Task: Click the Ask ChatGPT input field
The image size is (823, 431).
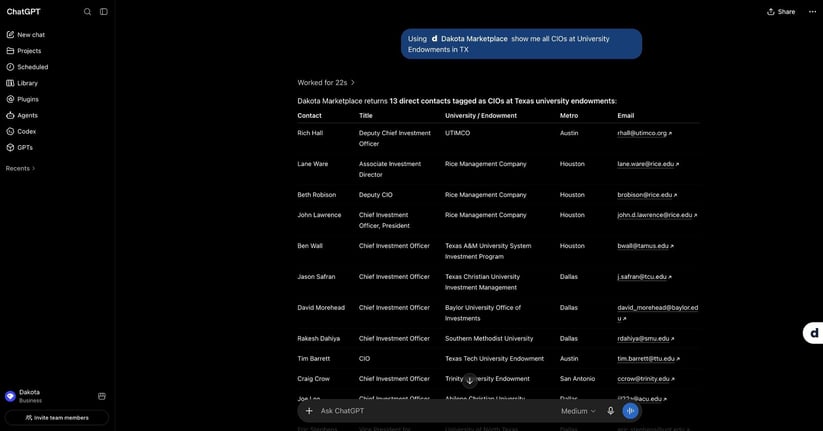Action: [x=436, y=411]
